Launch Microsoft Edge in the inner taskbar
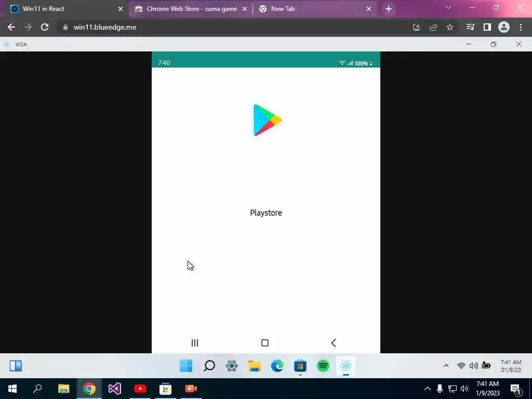The image size is (532, 399). pos(277,366)
